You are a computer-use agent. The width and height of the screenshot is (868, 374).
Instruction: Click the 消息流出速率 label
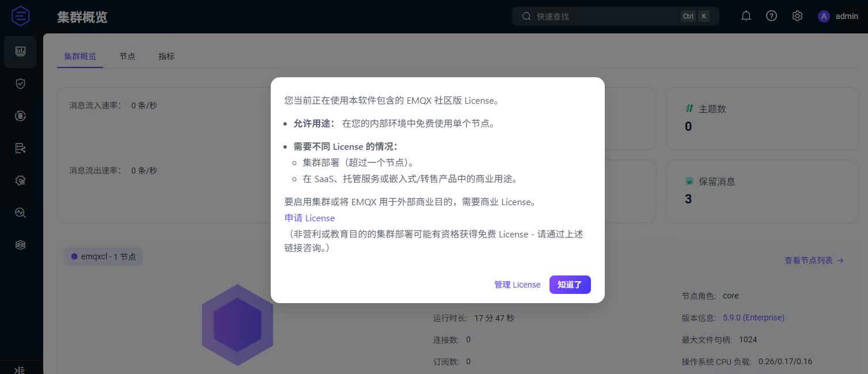96,171
